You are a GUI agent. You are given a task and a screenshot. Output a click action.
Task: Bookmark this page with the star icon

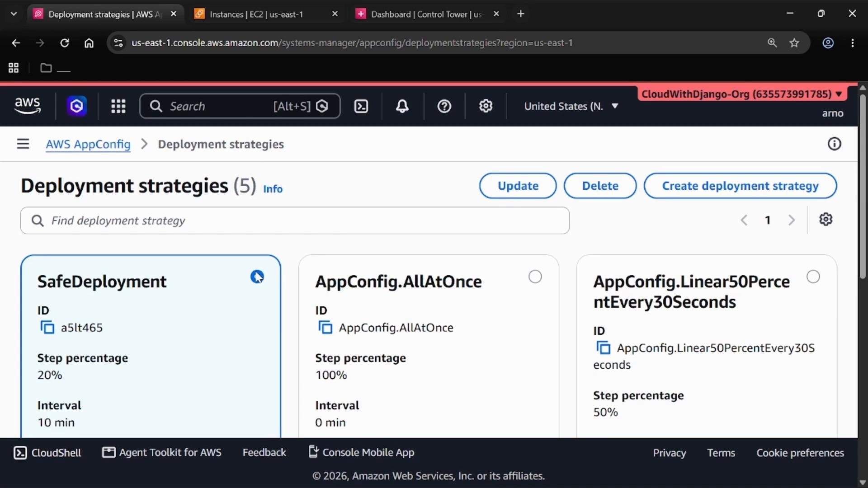794,43
